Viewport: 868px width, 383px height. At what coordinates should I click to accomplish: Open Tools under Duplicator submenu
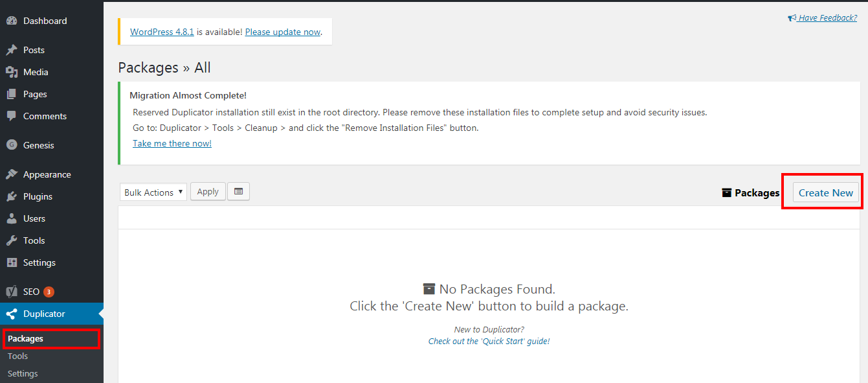click(17, 356)
